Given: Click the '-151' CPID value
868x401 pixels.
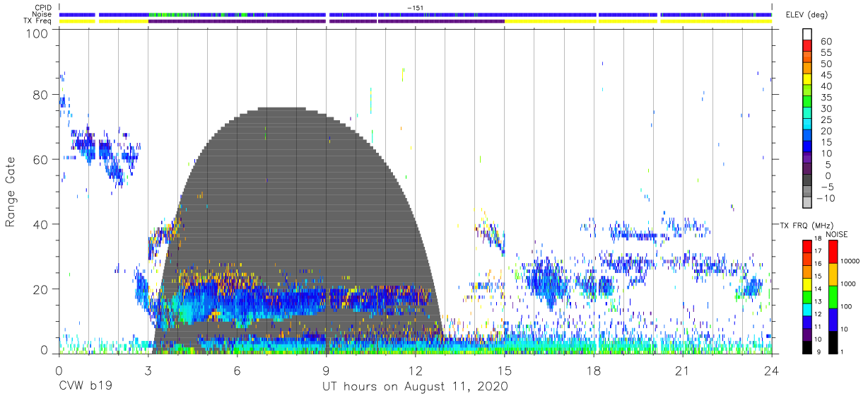Looking at the screenshot, I should point(415,7).
